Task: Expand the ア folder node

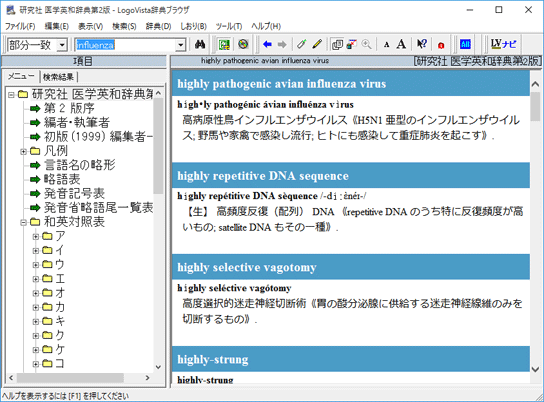Action: click(x=35, y=237)
